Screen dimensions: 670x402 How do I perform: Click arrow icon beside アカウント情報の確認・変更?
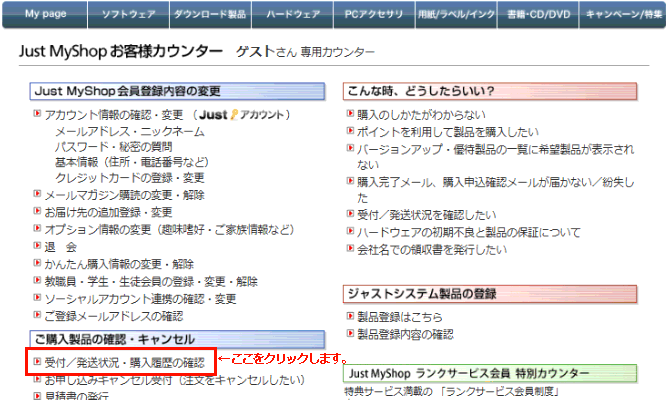pyautogui.click(x=37, y=113)
